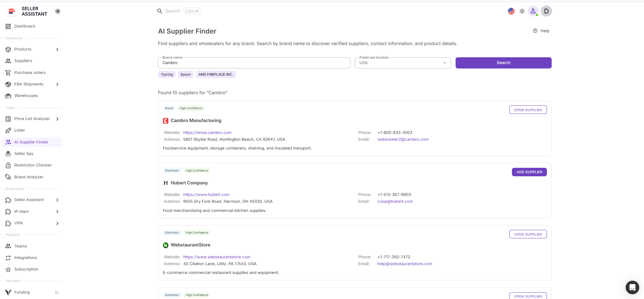Visit the cambro.com website link
The image size is (644, 299).
tap(207, 133)
